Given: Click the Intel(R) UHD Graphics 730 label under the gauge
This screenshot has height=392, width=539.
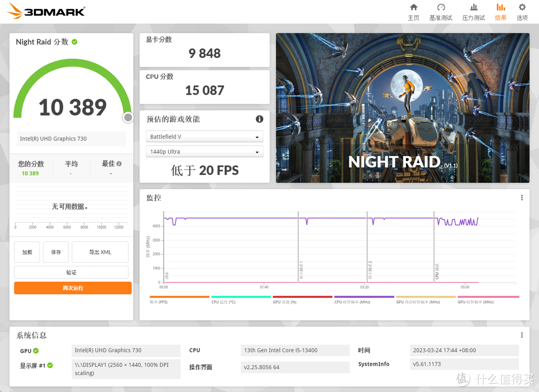Looking at the screenshot, I should click(x=71, y=139).
